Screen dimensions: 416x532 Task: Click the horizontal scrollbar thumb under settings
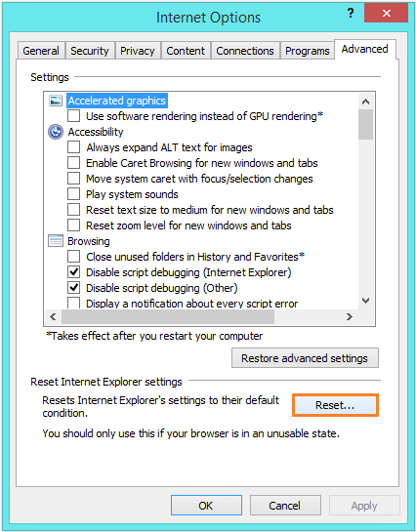(x=168, y=317)
